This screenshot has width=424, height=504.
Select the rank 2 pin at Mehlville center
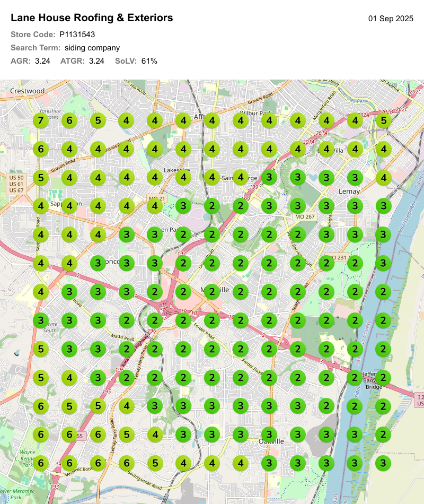pos(212,291)
